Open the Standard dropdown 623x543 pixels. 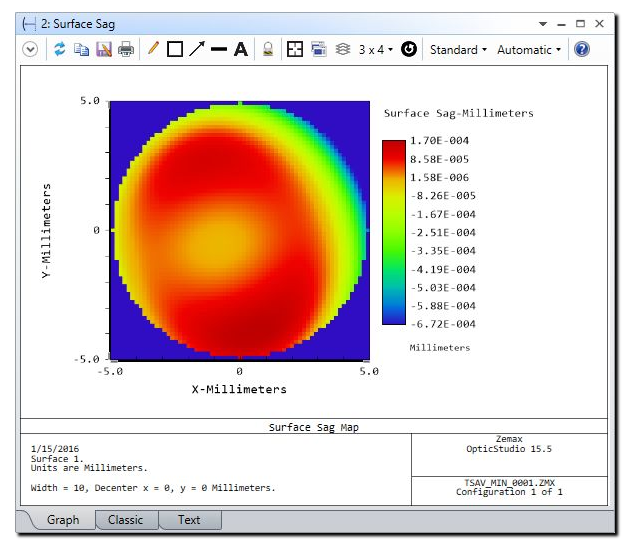(458, 50)
